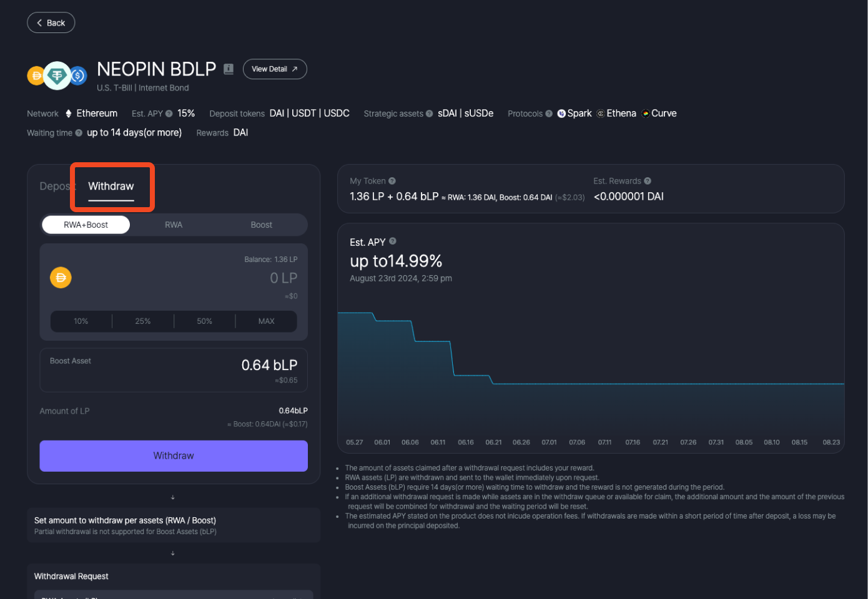The image size is (868, 599).
Task: Click the DAI coin icon in amount box
Action: click(61, 278)
